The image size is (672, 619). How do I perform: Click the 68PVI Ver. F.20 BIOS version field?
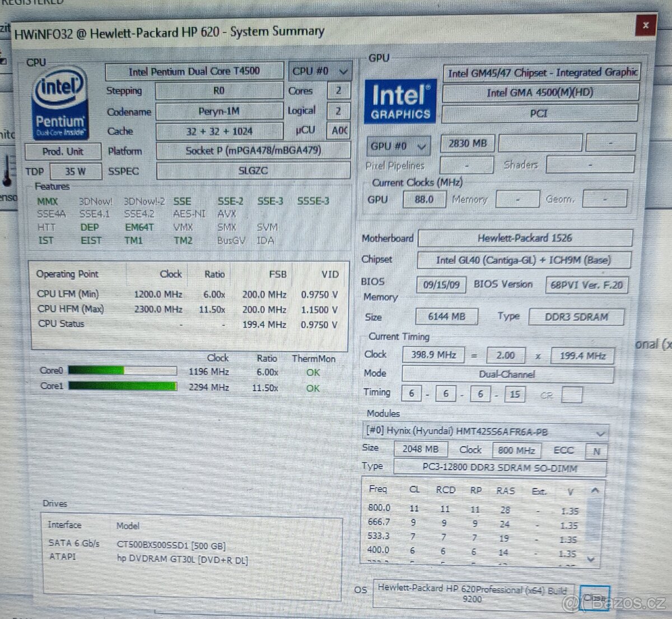click(586, 284)
